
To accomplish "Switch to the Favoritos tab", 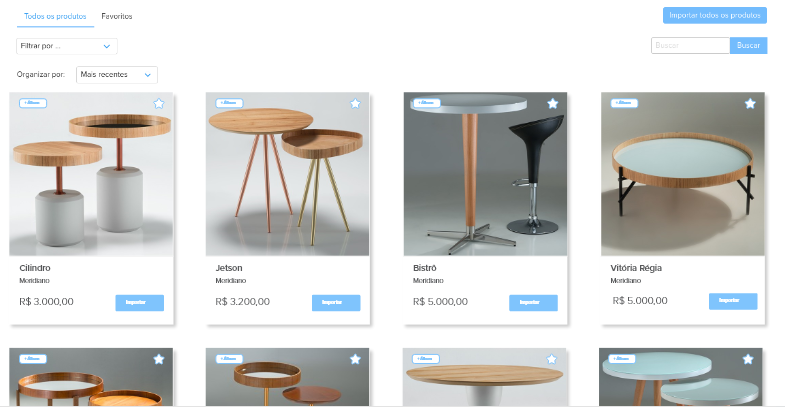I will coord(117,17).
